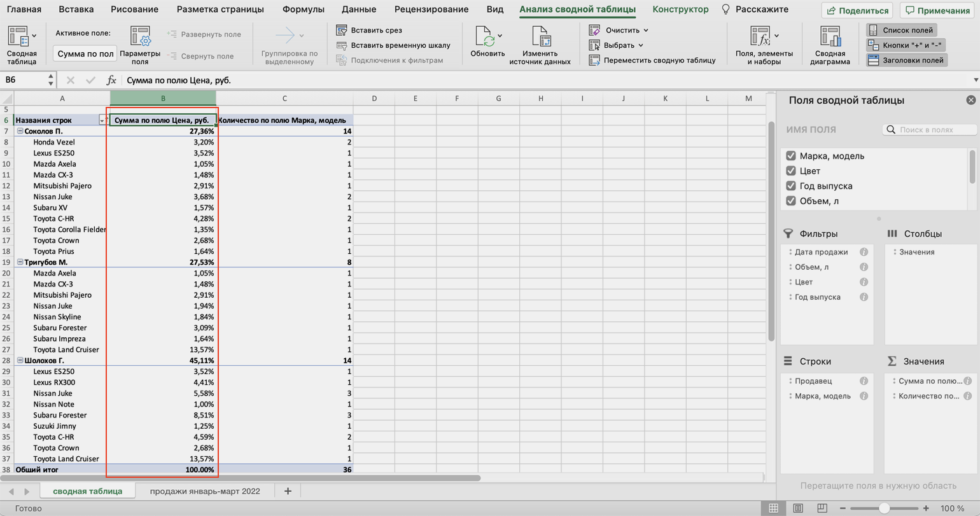
Task: Click Изменить источник данных icon
Action: point(540,38)
